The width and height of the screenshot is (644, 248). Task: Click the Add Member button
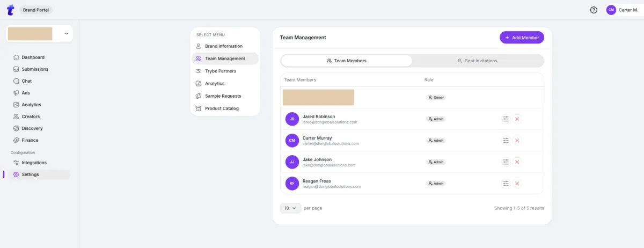coord(522,38)
